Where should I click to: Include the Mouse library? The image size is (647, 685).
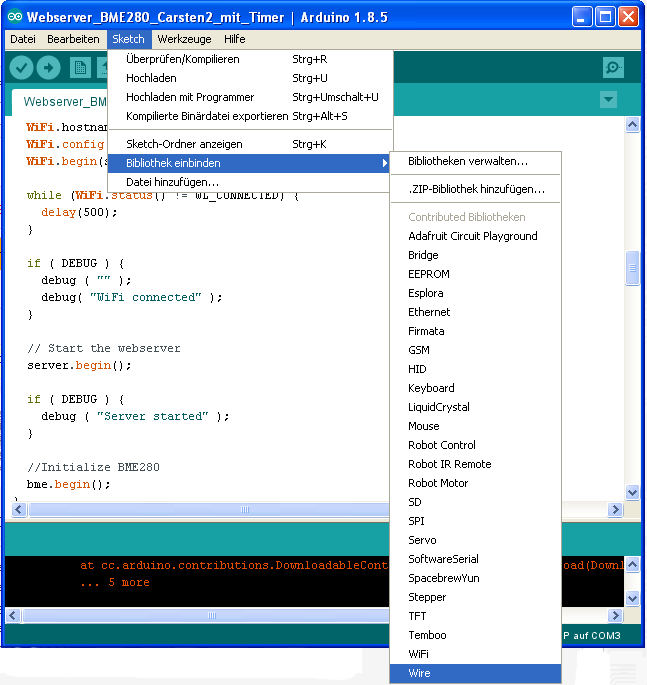click(x=475, y=426)
